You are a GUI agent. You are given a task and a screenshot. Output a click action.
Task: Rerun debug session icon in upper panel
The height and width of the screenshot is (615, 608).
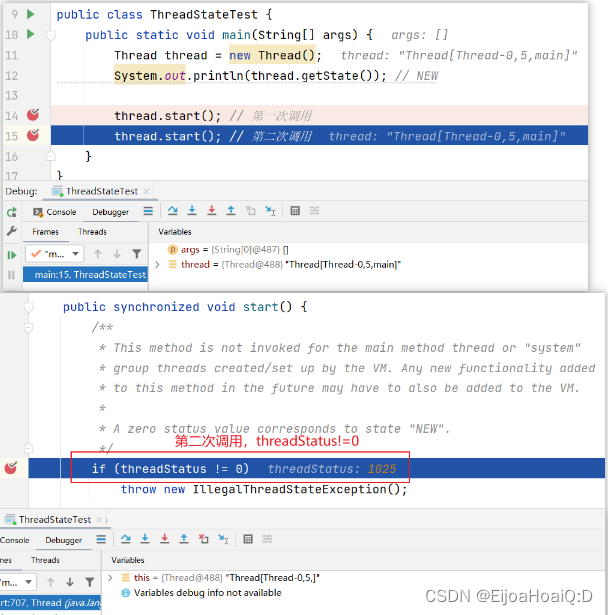tap(12, 212)
